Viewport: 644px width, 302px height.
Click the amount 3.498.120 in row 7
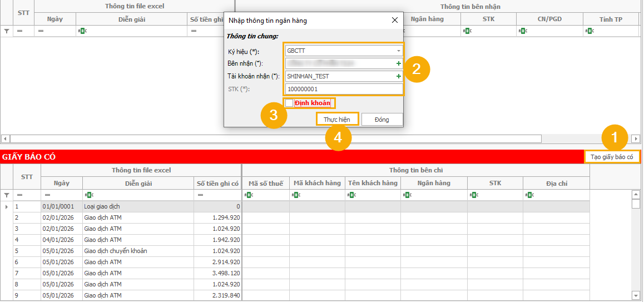[x=217, y=273]
